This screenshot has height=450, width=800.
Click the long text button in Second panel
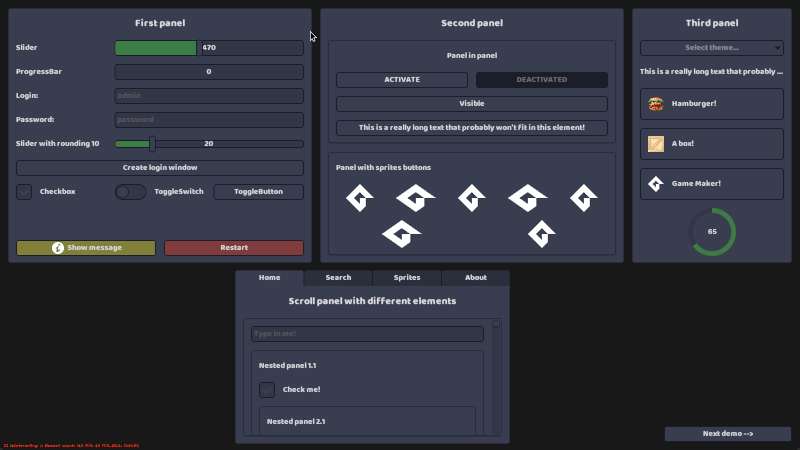[x=471, y=128]
